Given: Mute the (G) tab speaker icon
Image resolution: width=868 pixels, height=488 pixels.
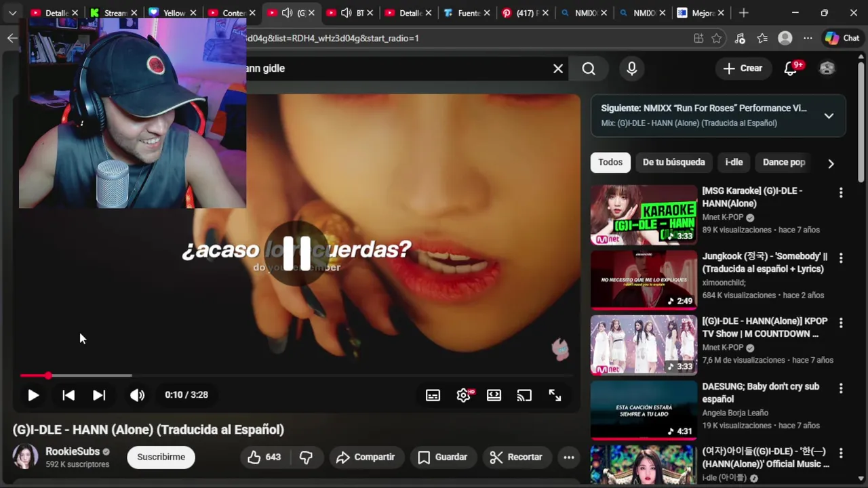Looking at the screenshot, I should coord(287,13).
